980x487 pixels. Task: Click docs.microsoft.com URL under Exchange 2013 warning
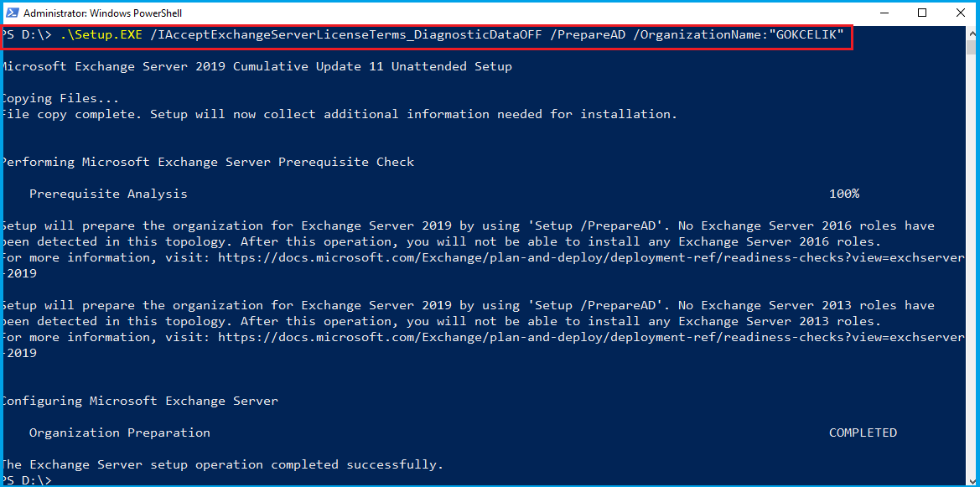coord(591,337)
